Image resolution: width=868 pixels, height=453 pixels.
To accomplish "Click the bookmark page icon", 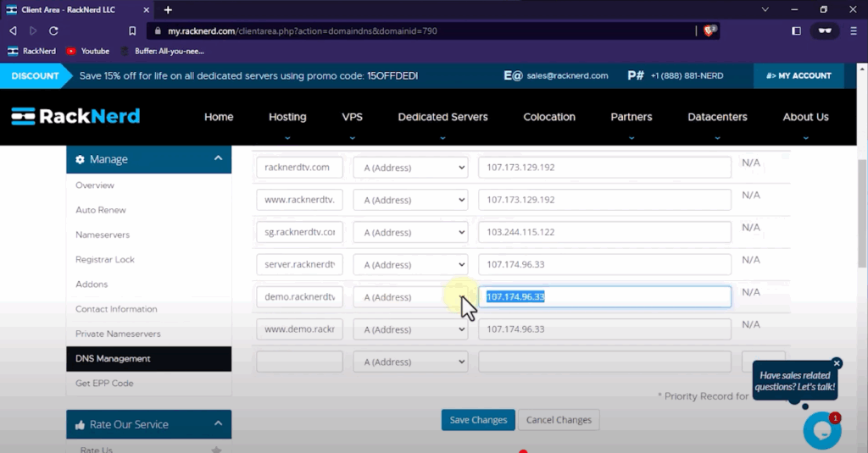I will pos(132,30).
